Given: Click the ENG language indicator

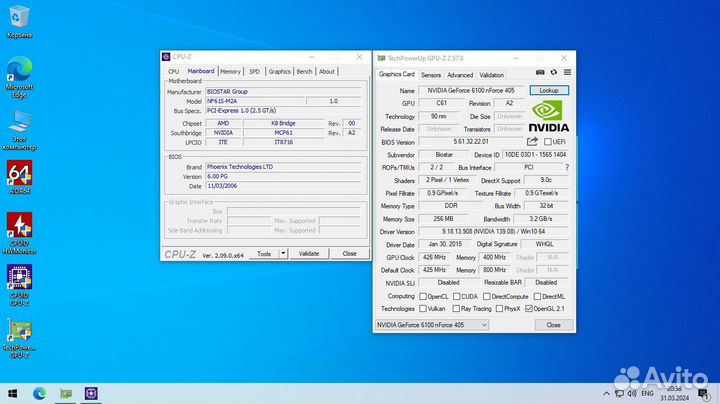Looking at the screenshot, I should click(x=647, y=393).
